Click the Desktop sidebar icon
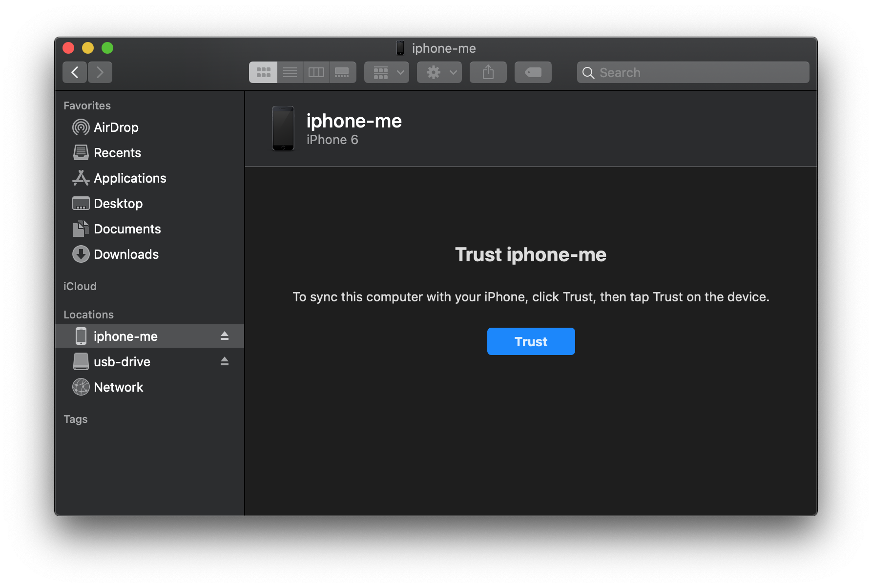This screenshot has width=872, height=588. 81,204
